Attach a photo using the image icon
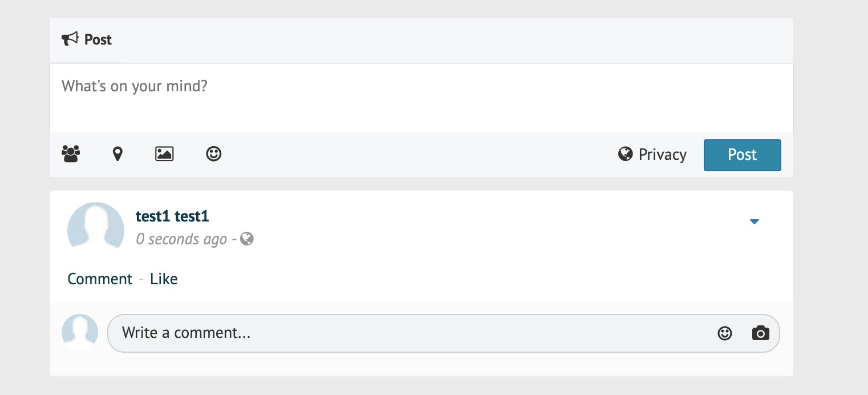 (164, 154)
